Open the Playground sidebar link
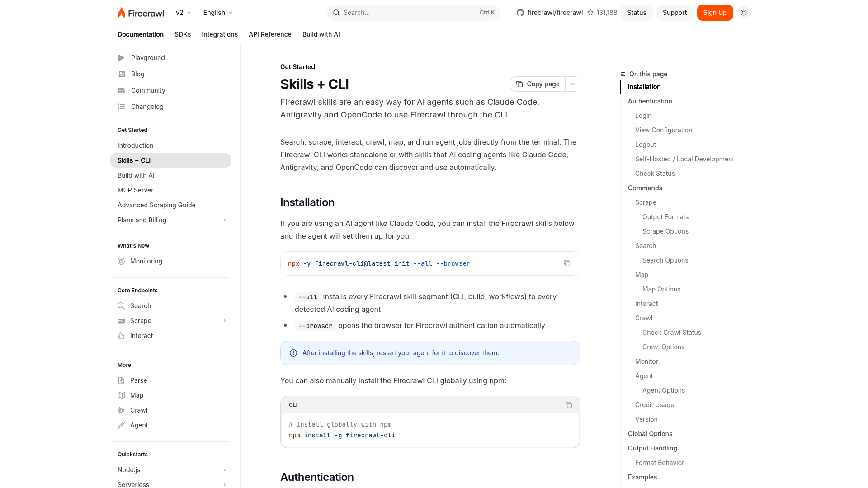This screenshot has height=488, width=868. click(x=148, y=58)
